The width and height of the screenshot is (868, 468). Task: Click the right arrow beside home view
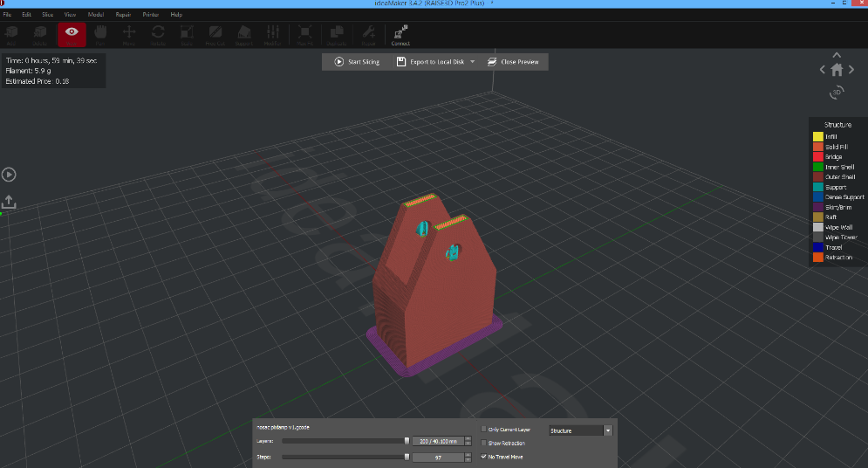tap(851, 70)
